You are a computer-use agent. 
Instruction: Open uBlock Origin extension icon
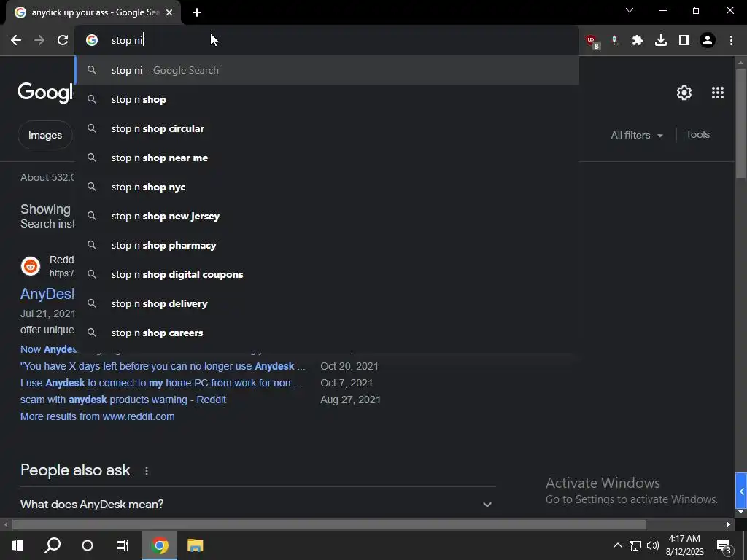tap(592, 41)
